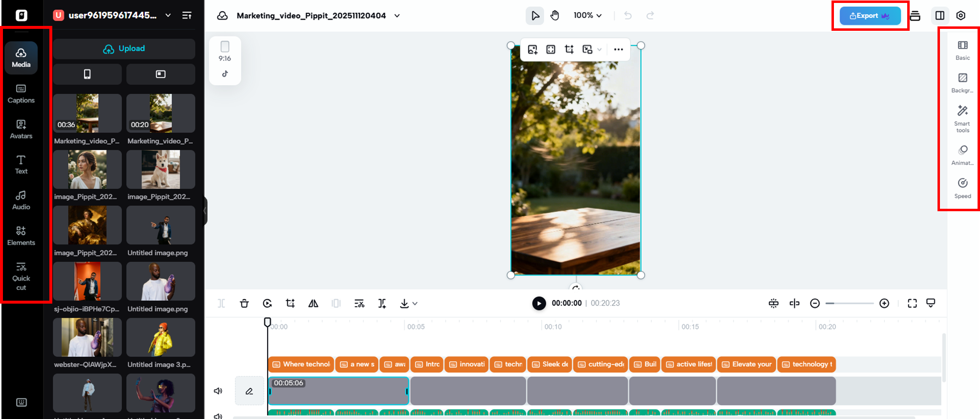The height and width of the screenshot is (419, 980).
Task: Mute the video track speaker icon
Action: [218, 391]
